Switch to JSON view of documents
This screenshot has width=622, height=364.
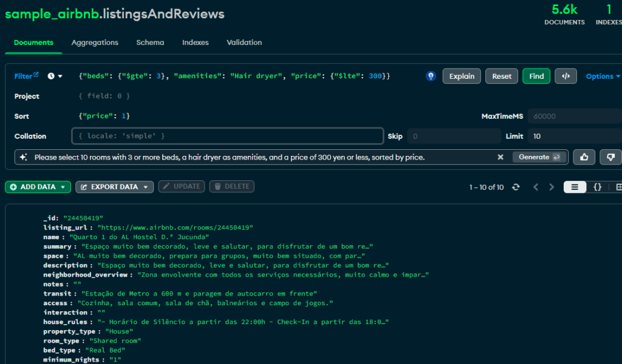click(x=598, y=187)
